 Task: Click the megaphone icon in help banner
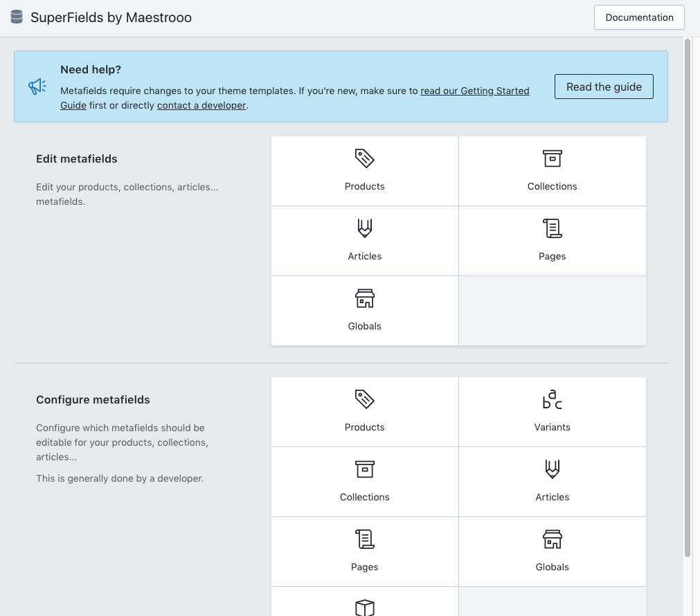37,87
